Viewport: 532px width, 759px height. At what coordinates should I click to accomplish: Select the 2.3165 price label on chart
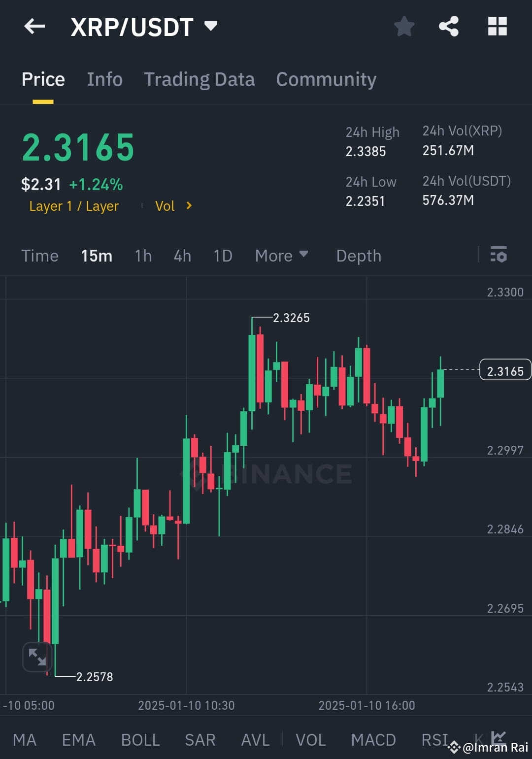point(504,370)
